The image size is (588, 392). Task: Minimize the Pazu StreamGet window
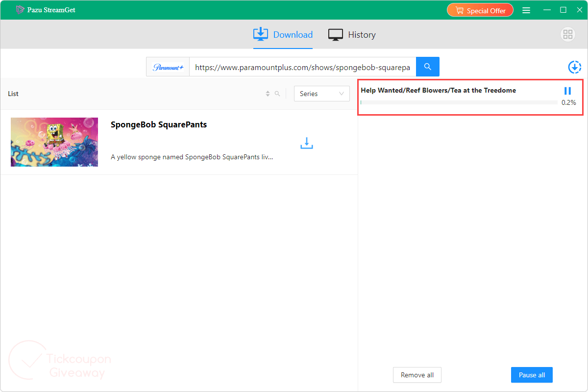[x=546, y=10]
